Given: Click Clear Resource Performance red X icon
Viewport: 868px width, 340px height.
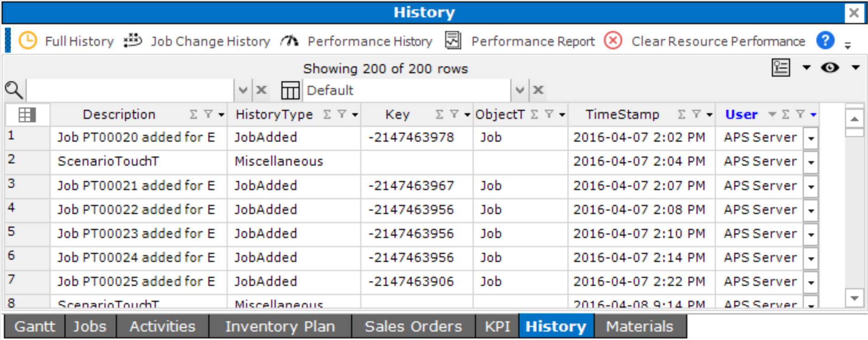Looking at the screenshot, I should click(x=613, y=41).
